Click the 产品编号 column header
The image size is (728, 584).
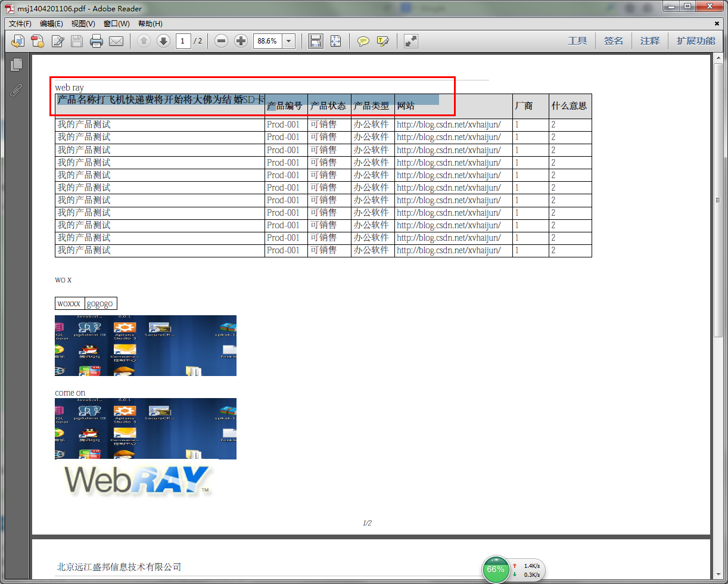click(x=285, y=106)
